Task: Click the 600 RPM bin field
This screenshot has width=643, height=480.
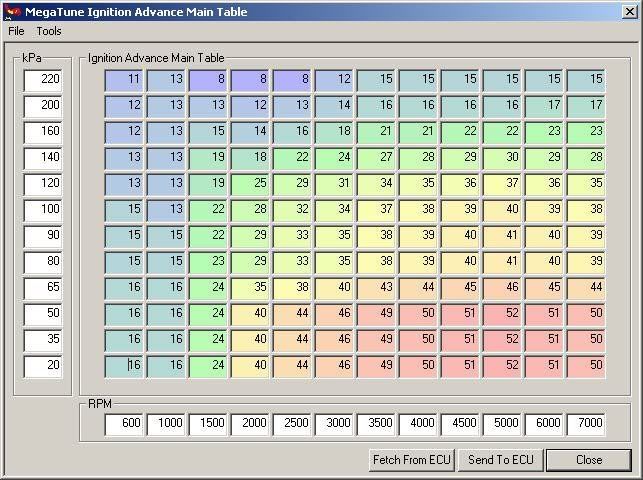Action: (x=124, y=424)
